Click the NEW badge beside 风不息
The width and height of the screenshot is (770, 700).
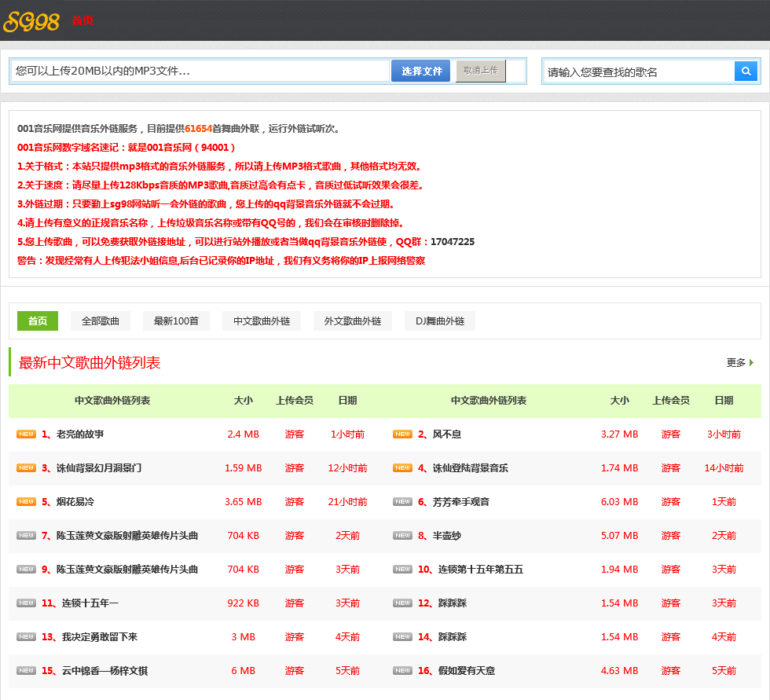point(403,434)
